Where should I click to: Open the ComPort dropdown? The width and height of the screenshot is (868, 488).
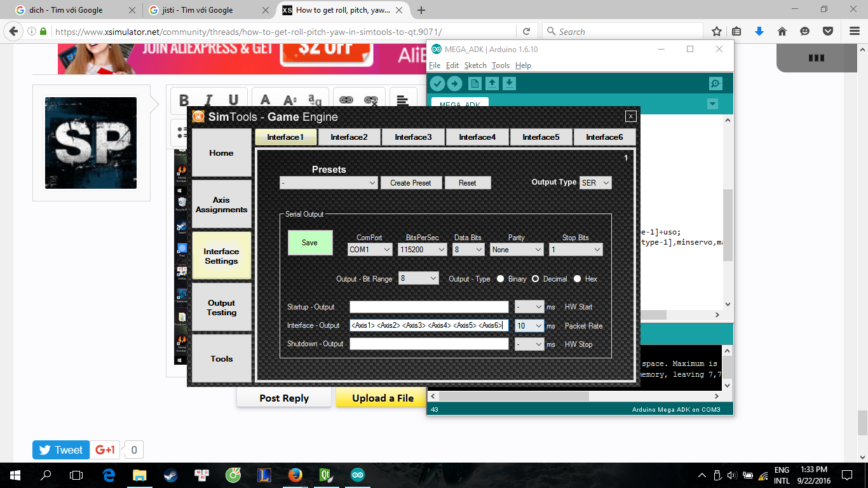pos(370,250)
